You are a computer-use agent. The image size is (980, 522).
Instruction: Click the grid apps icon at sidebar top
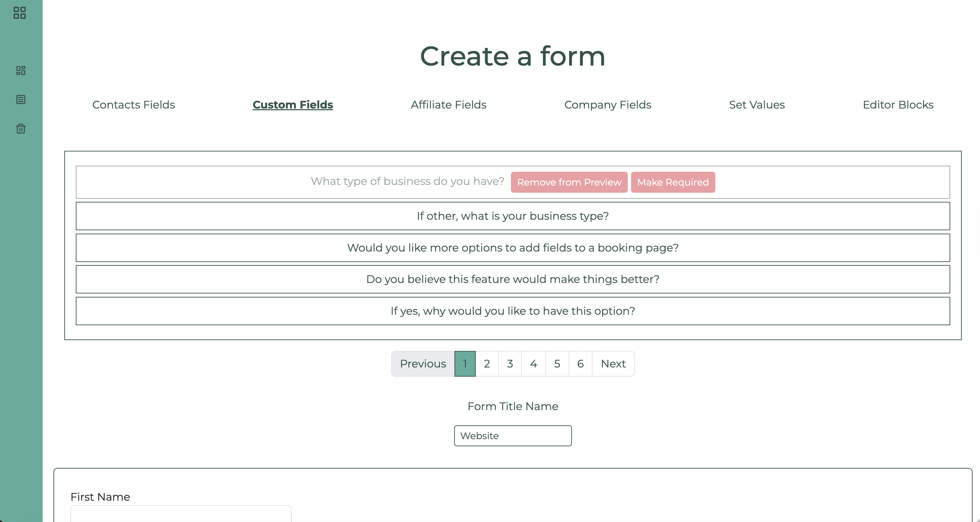click(x=19, y=13)
